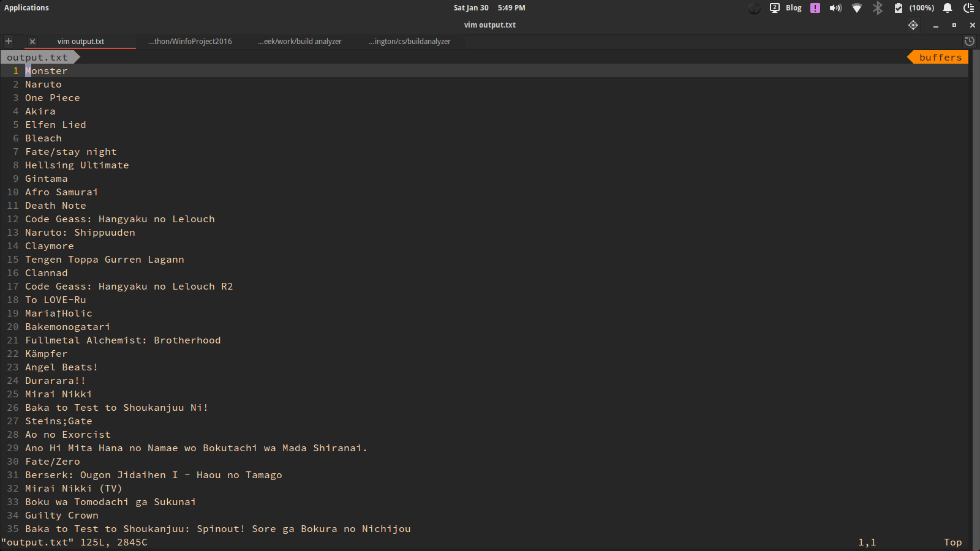Place cursor on line Clannad
980x551 pixels.
coord(47,273)
